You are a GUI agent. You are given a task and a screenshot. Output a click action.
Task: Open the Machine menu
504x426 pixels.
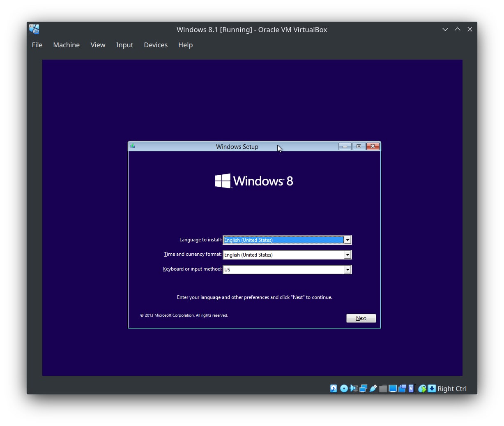click(66, 45)
